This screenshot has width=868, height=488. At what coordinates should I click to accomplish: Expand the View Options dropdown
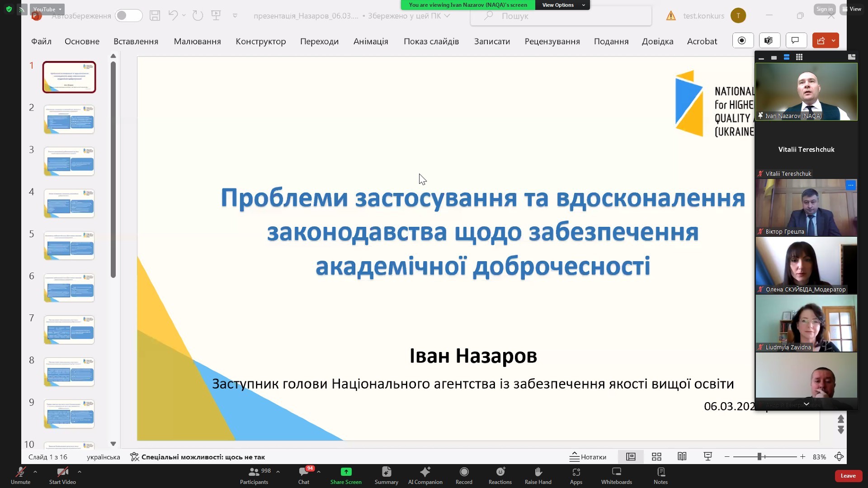pos(562,5)
